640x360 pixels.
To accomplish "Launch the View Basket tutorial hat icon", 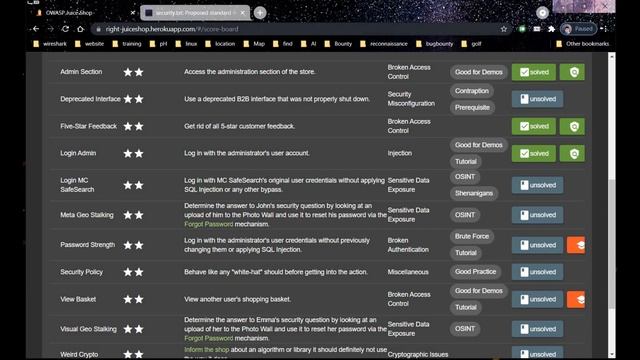I will [x=576, y=300].
